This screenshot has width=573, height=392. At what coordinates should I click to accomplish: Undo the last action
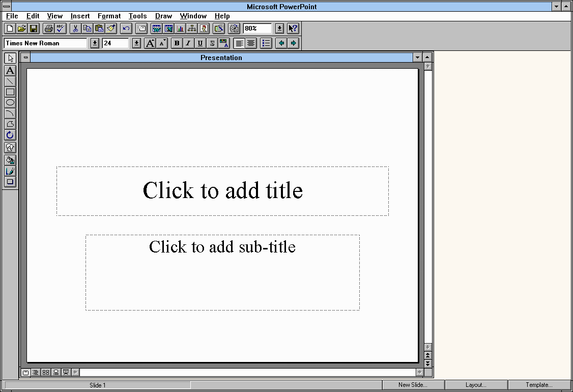point(126,28)
